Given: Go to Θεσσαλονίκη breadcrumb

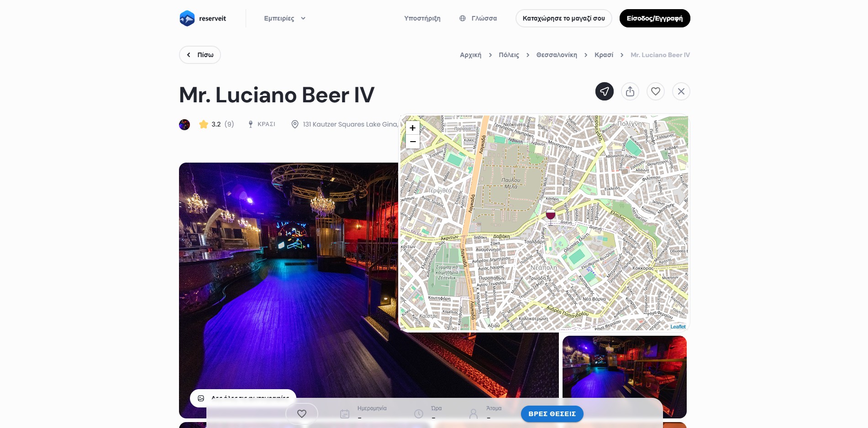Looking at the screenshot, I should (556, 55).
